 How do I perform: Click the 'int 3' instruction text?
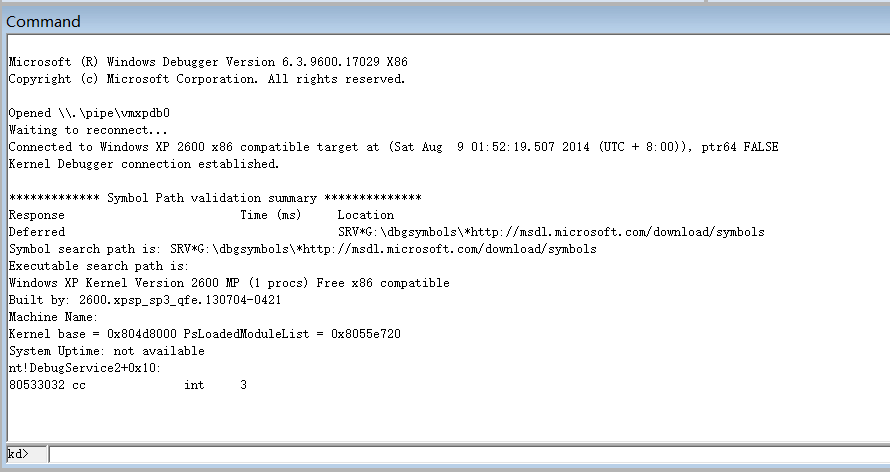(x=215, y=385)
